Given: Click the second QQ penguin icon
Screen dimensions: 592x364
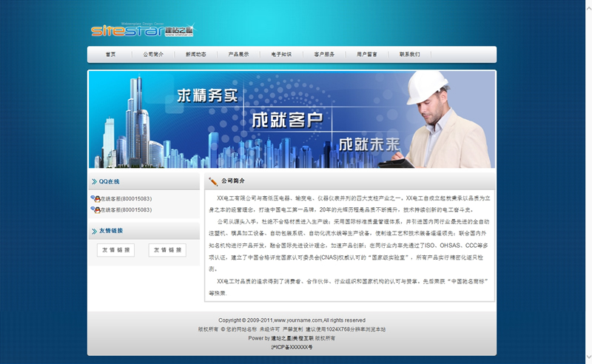Looking at the screenshot, I should [95, 210].
